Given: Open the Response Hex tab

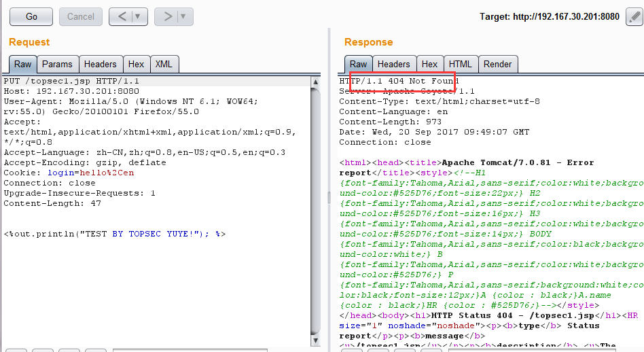Looking at the screenshot, I should pos(429,65).
